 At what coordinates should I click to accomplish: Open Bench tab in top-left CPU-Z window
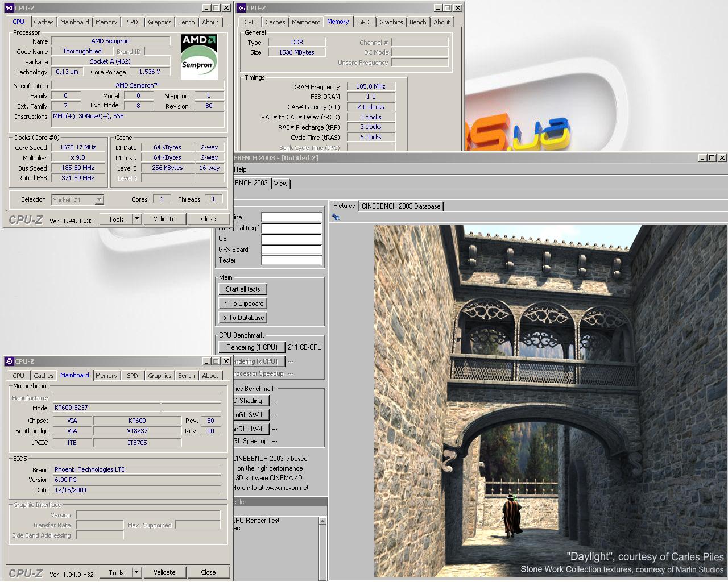[x=186, y=22]
